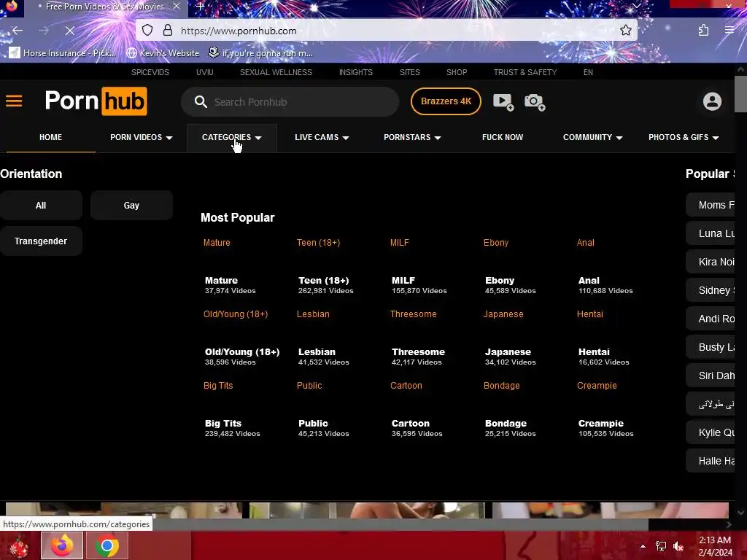Open the orange Mature category link
The image size is (747, 560).
point(217,242)
